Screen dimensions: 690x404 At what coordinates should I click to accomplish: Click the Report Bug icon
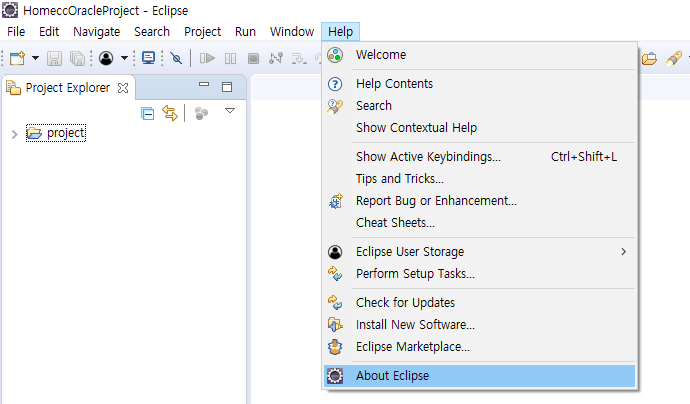coord(335,201)
